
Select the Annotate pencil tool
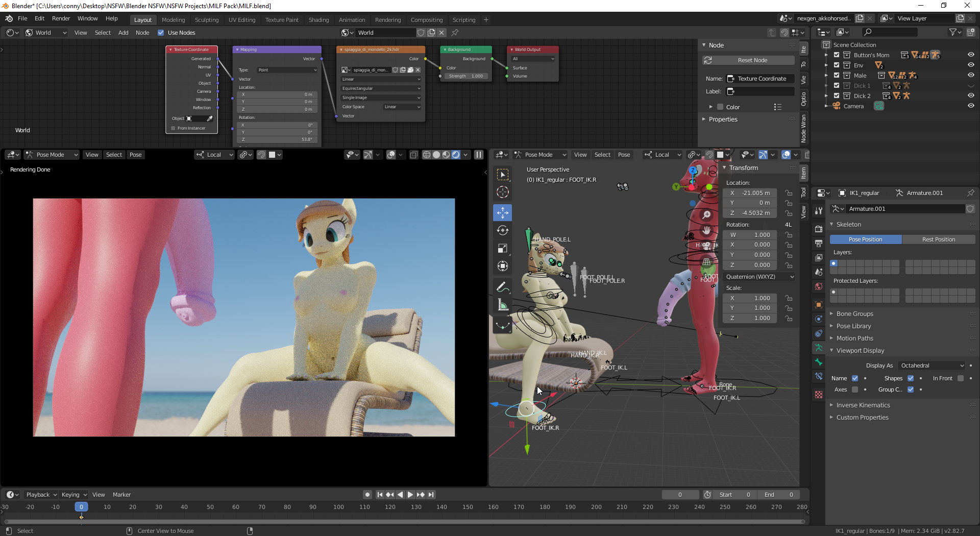tap(502, 287)
